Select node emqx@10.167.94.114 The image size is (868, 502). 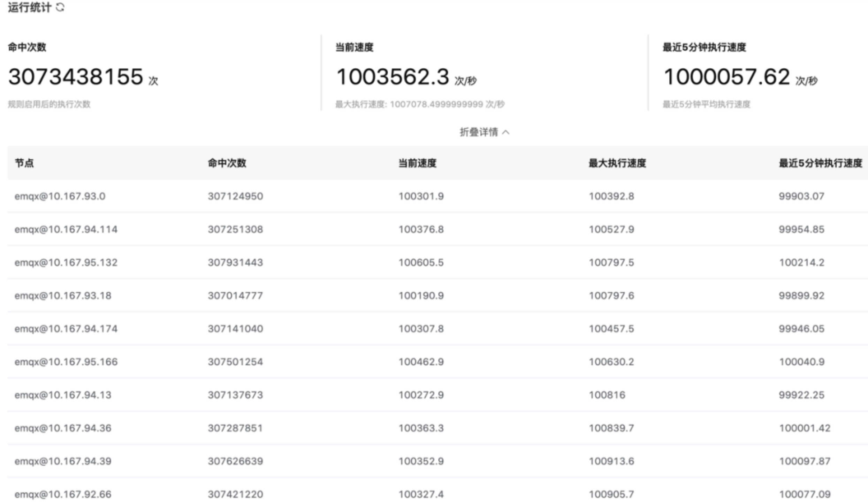point(66,229)
